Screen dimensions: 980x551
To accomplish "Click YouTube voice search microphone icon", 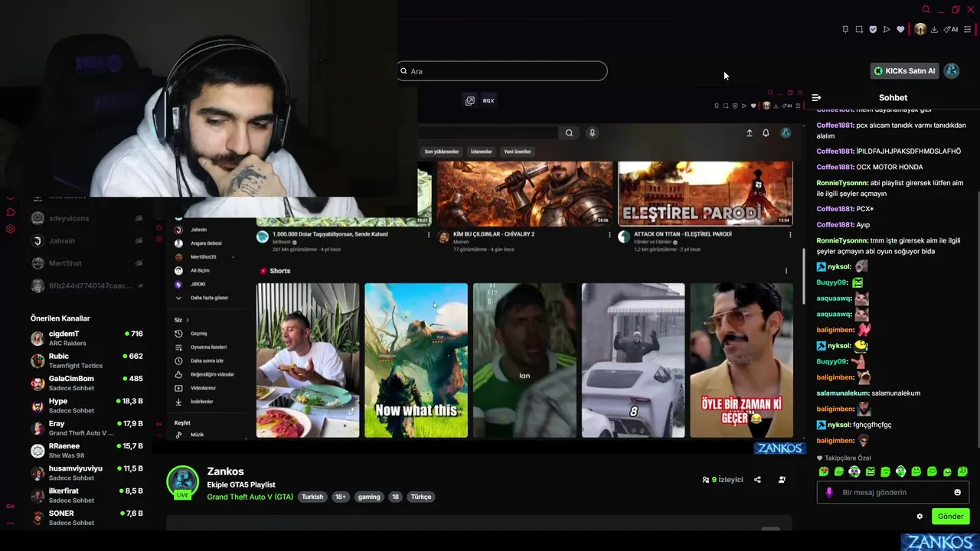I will (592, 133).
